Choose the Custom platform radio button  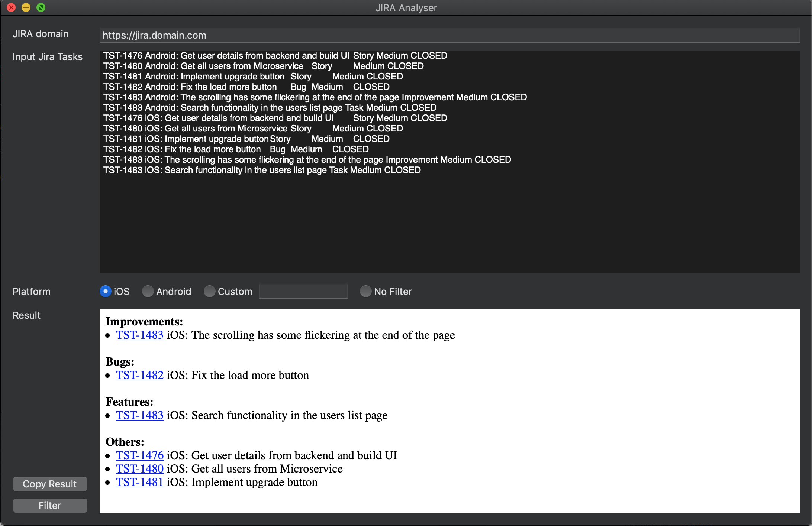[x=210, y=291]
